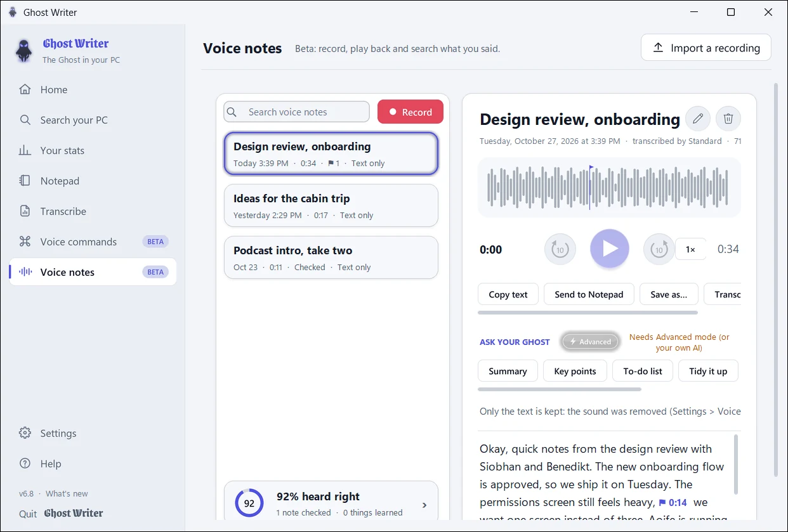The width and height of the screenshot is (788, 532).
Task: Open Settings from sidebar
Action: 93,433
